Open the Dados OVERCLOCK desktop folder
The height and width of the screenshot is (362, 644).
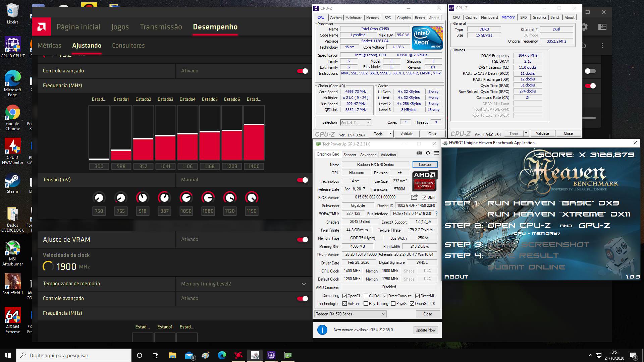tap(12, 220)
